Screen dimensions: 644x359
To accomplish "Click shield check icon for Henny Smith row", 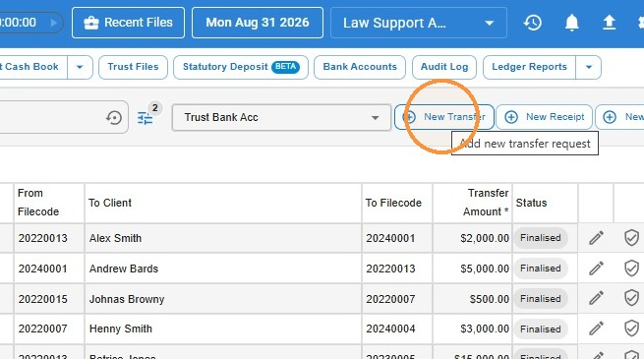I will coord(631,329).
